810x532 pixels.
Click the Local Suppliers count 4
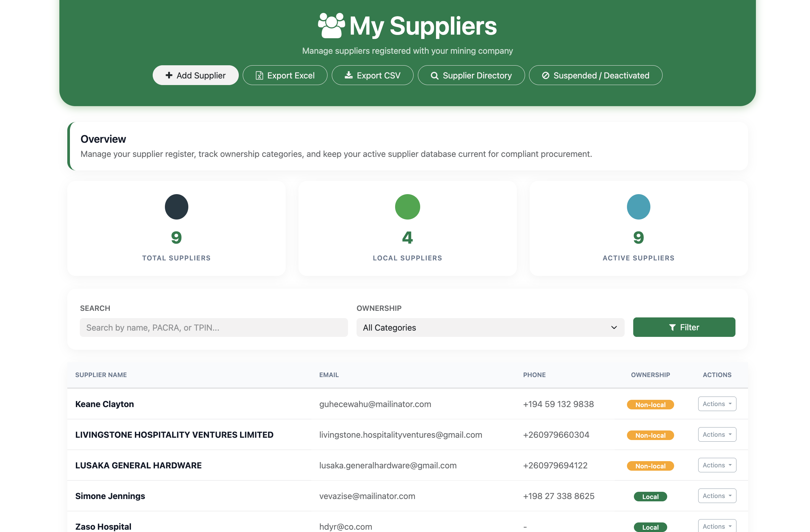407,237
